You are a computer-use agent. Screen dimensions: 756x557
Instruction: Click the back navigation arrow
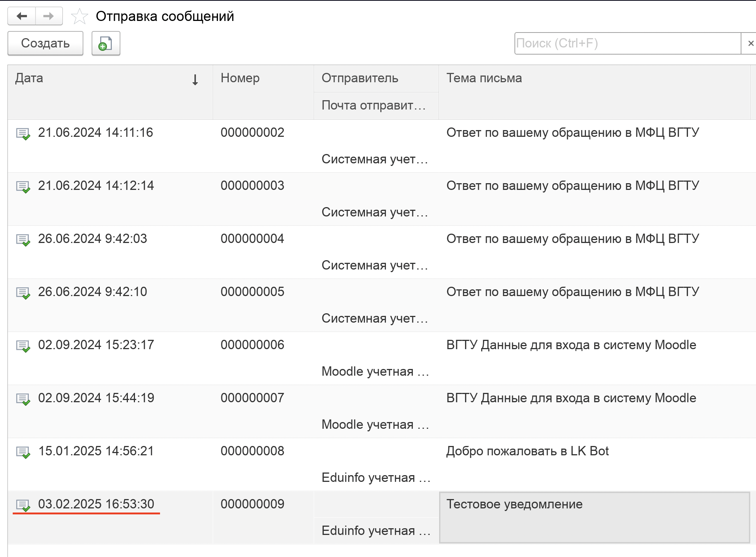[22, 16]
